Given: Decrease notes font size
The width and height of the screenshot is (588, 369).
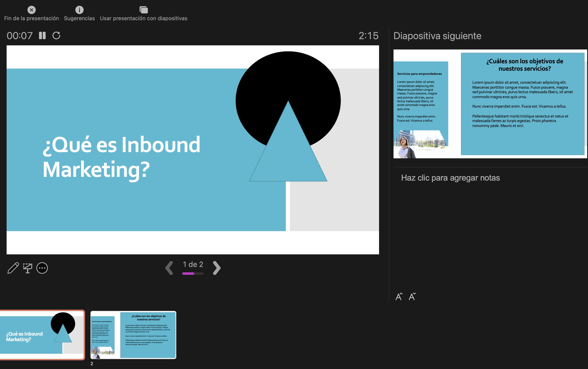Looking at the screenshot, I should [412, 296].
